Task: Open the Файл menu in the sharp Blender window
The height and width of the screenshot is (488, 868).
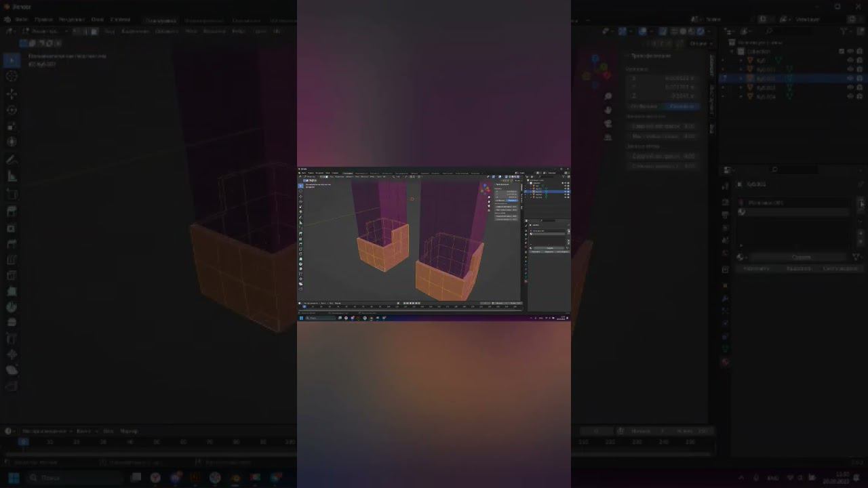Action: click(x=304, y=173)
